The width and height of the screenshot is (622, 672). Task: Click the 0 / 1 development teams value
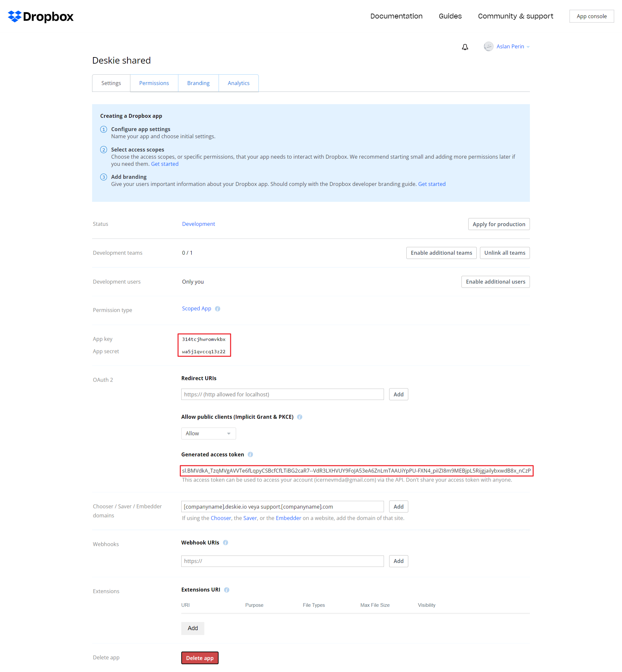pyautogui.click(x=187, y=253)
